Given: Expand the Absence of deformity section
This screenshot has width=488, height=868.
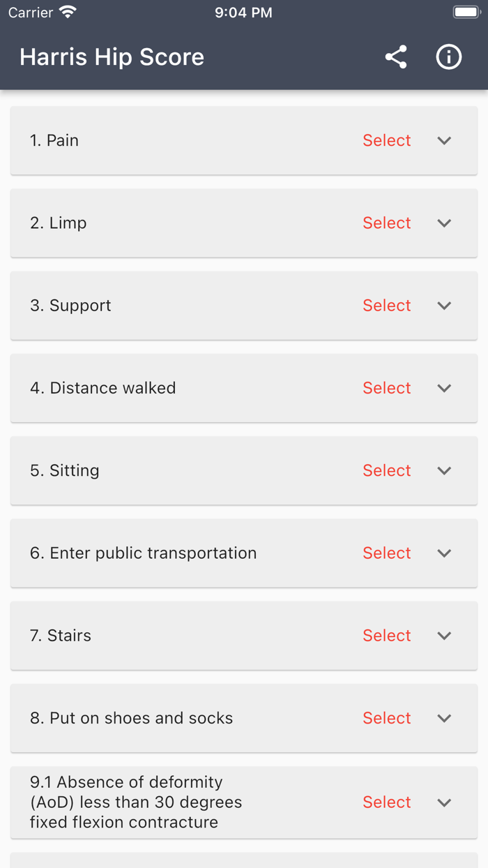Looking at the screenshot, I should click(444, 802).
